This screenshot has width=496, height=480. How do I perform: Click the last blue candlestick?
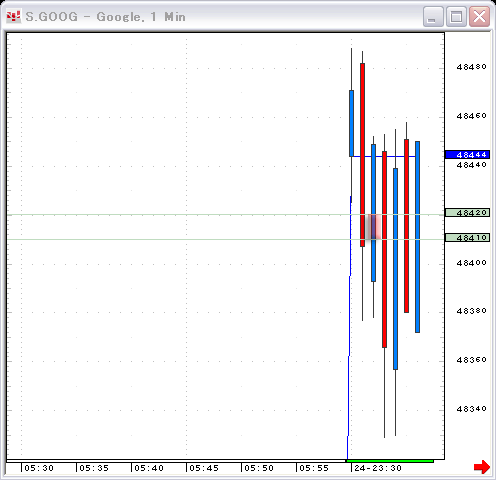(x=417, y=237)
